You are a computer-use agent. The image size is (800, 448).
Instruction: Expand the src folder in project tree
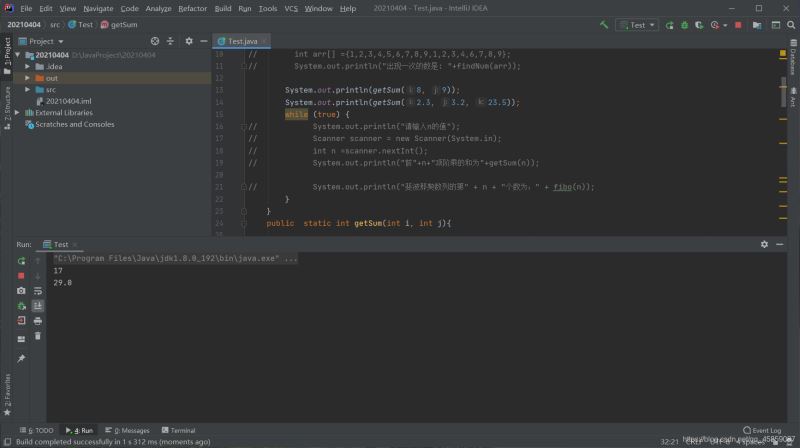pyautogui.click(x=39, y=89)
